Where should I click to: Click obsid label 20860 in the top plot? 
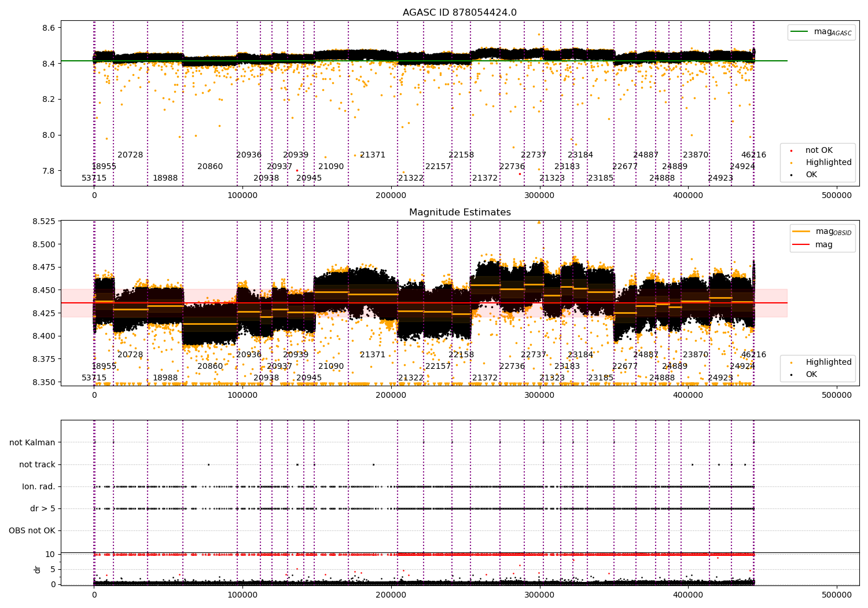pyautogui.click(x=210, y=166)
